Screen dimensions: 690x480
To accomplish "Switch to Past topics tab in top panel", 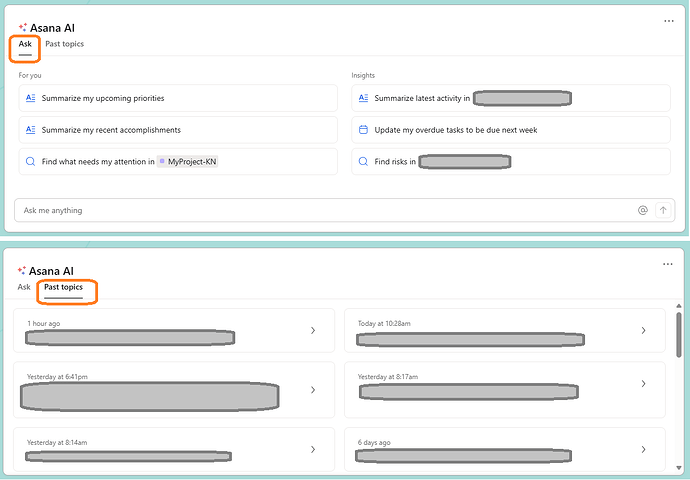I will tap(64, 44).
